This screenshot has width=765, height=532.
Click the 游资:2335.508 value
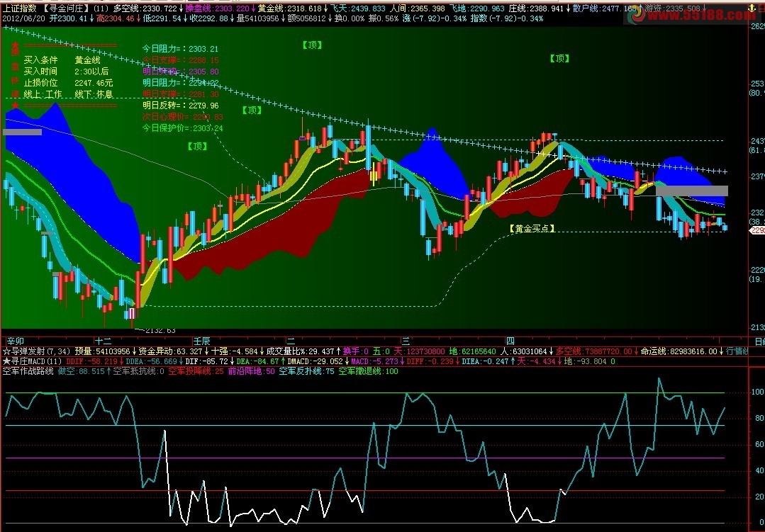(x=672, y=9)
